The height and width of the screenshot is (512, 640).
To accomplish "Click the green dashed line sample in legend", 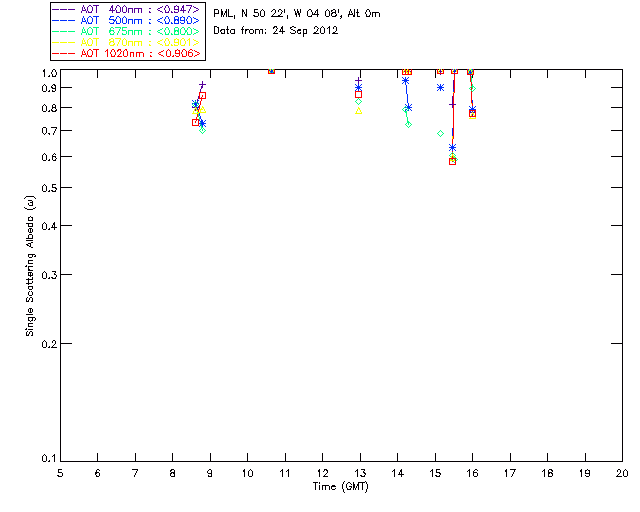I will [64, 31].
